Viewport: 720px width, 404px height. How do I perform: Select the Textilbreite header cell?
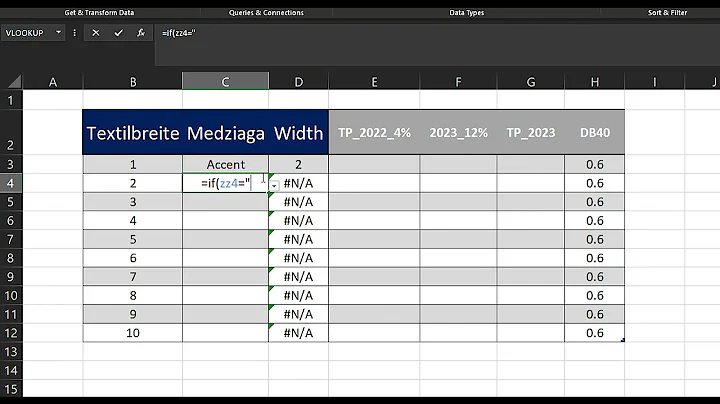click(133, 132)
